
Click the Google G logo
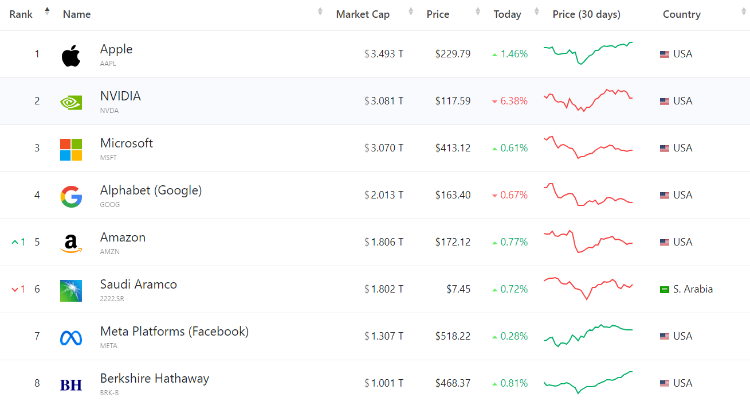click(71, 196)
